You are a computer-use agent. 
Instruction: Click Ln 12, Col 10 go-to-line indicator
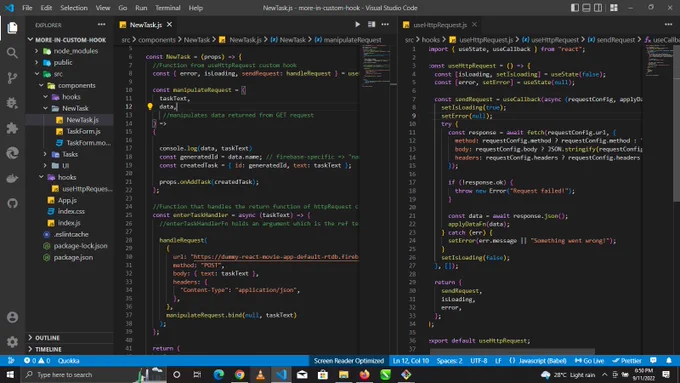(x=411, y=360)
